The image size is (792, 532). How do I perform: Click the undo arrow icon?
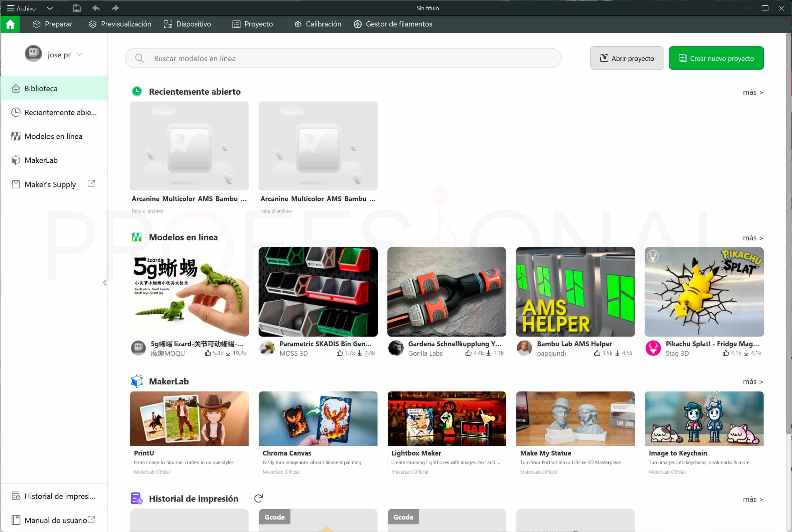pyautogui.click(x=96, y=8)
